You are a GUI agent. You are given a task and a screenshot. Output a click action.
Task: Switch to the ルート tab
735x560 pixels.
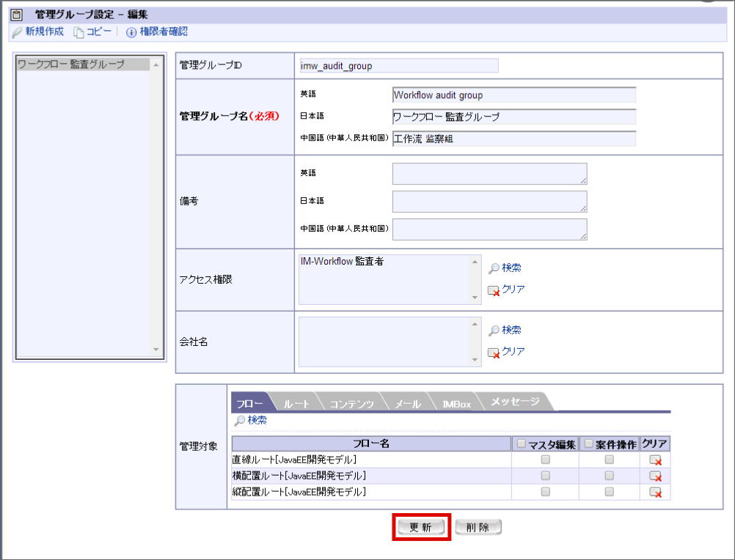coord(297,403)
